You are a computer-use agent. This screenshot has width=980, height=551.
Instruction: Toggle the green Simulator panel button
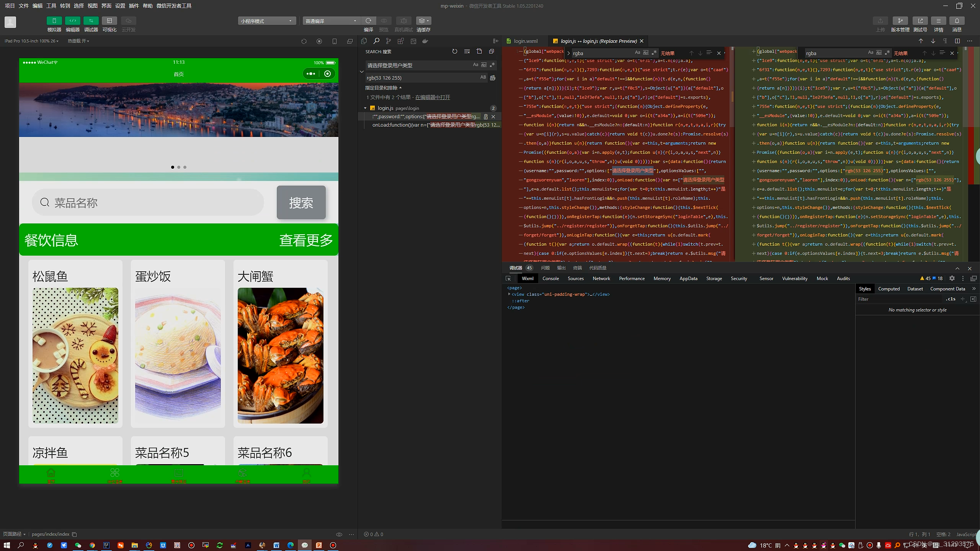tap(54, 21)
